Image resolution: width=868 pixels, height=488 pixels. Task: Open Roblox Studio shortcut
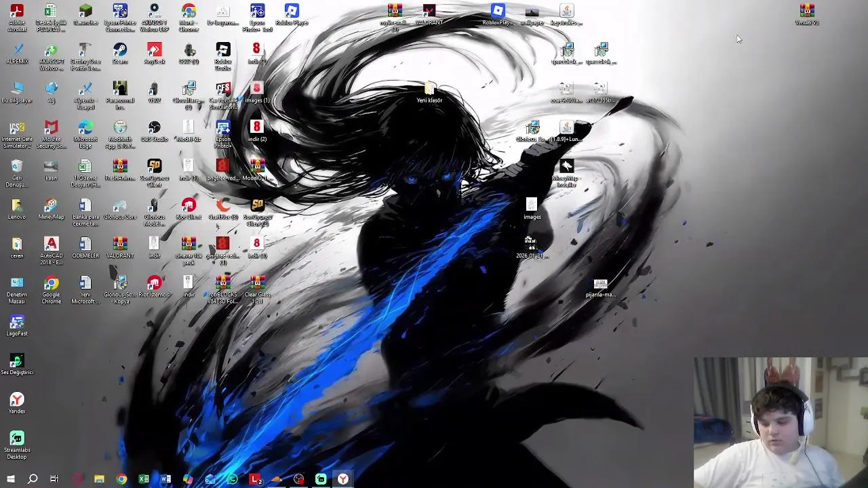[223, 56]
